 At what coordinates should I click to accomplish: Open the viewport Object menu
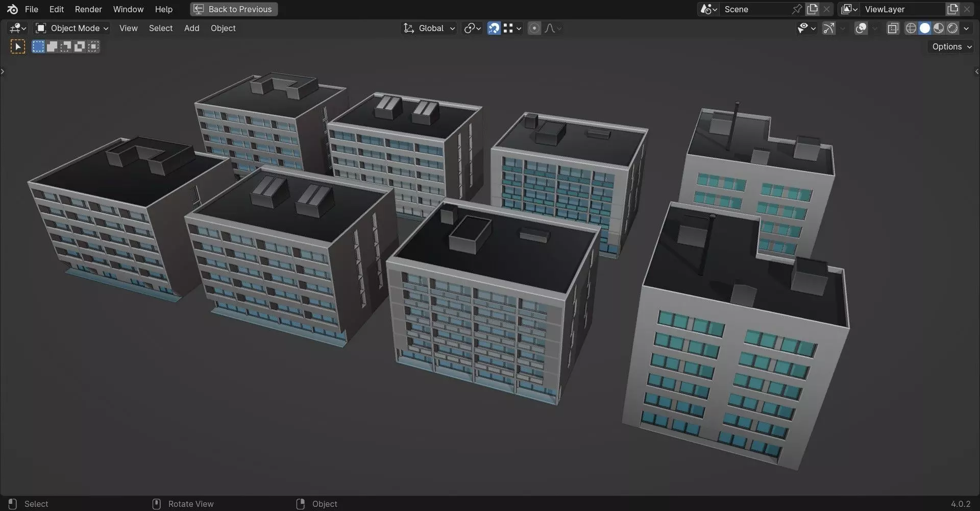point(223,28)
